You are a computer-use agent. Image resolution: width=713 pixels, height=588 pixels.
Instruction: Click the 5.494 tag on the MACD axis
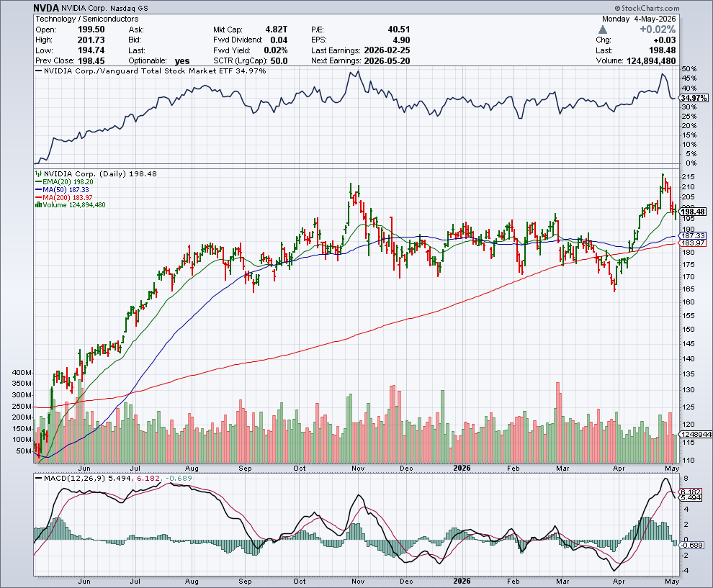(690, 497)
